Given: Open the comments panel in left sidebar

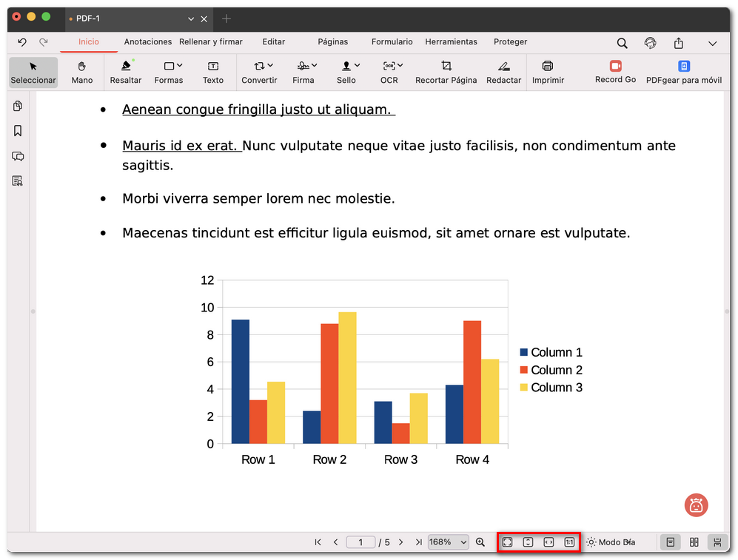Looking at the screenshot, I should (18, 156).
